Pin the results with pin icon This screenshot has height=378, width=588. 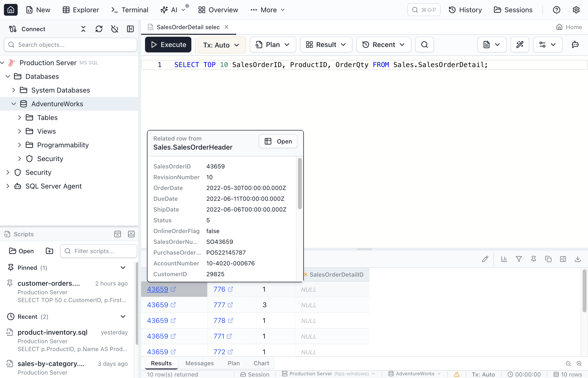533,259
